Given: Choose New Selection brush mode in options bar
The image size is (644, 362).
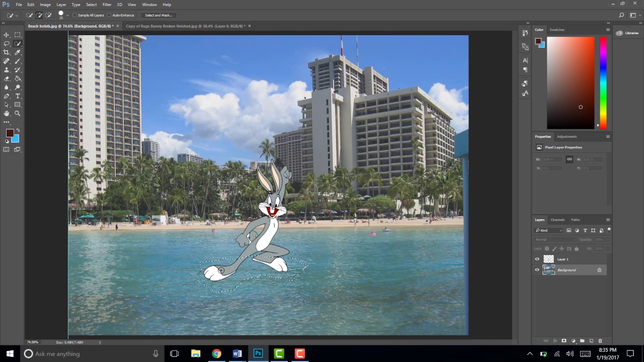Looking at the screenshot, I should point(30,15).
